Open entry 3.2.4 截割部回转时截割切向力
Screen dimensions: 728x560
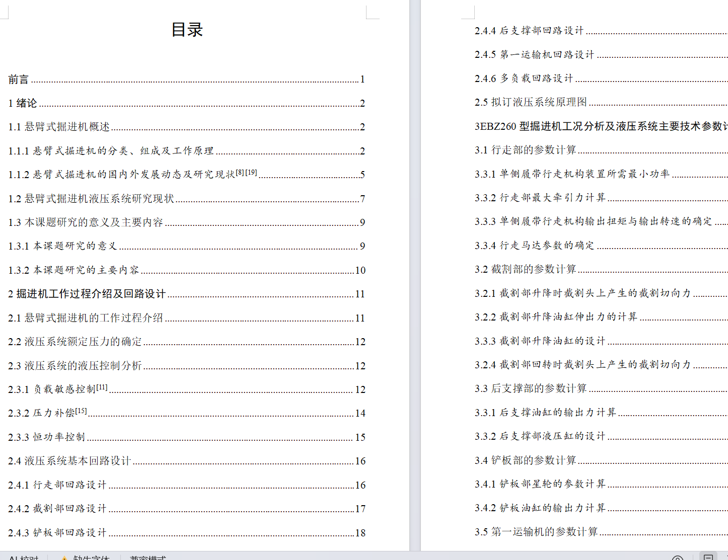tap(601, 365)
